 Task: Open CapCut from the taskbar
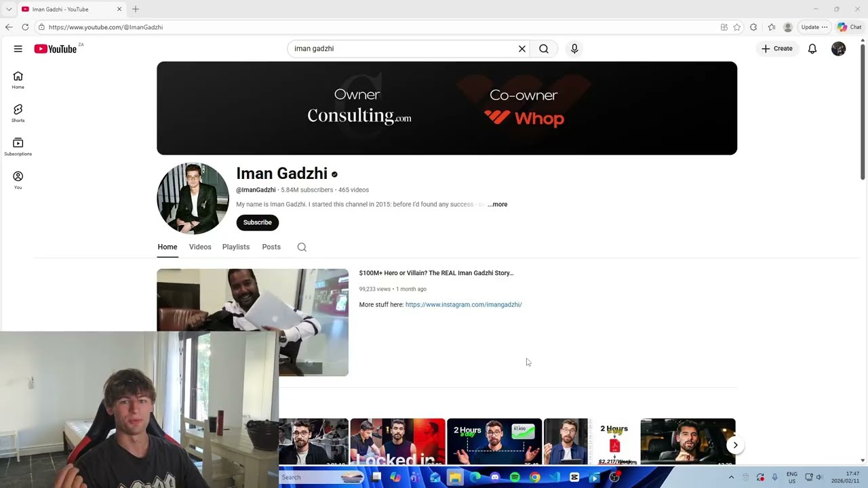tap(574, 478)
